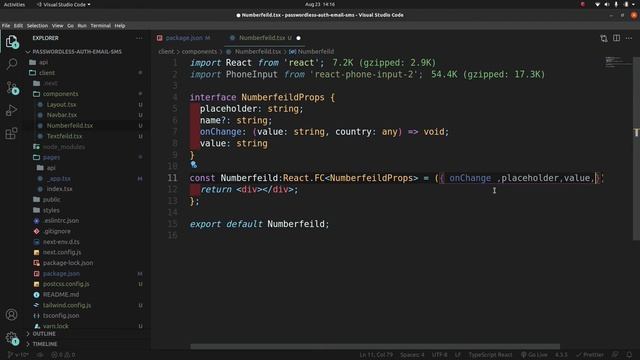
Task: Open Navbar.tsx in the explorer
Action: (62, 115)
